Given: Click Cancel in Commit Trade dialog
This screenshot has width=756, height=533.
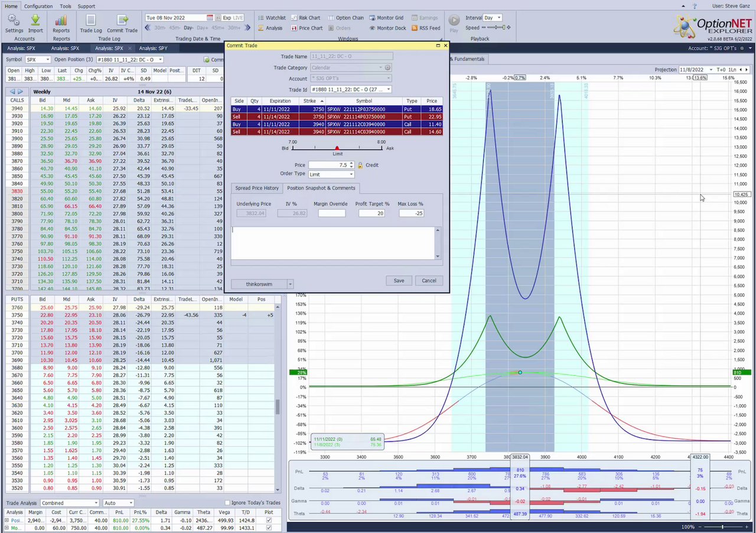Looking at the screenshot, I should tap(429, 281).
